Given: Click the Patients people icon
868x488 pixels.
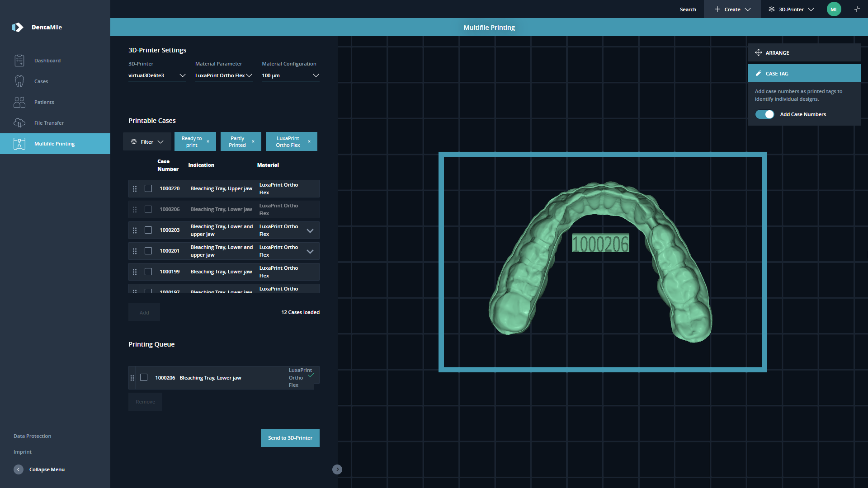Looking at the screenshot, I should (x=19, y=102).
